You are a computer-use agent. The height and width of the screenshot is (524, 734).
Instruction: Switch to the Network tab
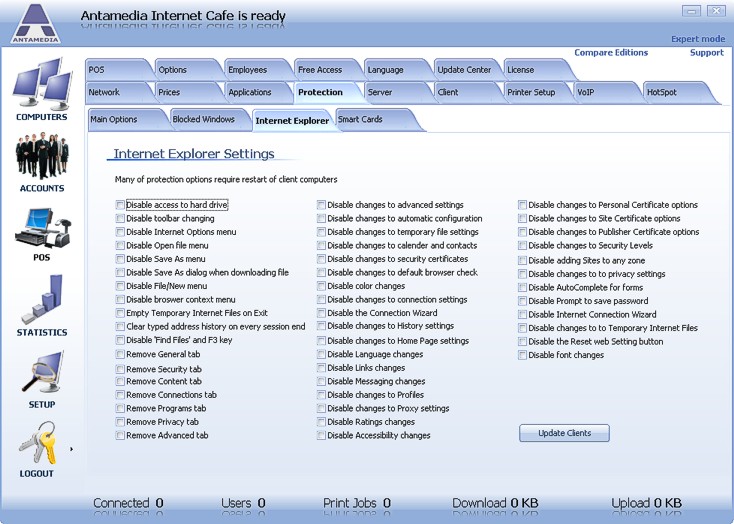pos(117,92)
